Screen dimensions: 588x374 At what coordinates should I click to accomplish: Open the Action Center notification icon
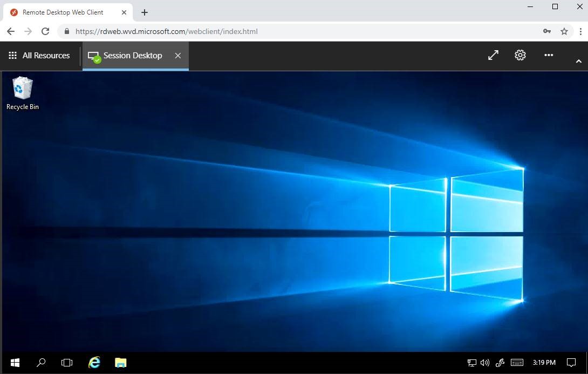pos(571,362)
